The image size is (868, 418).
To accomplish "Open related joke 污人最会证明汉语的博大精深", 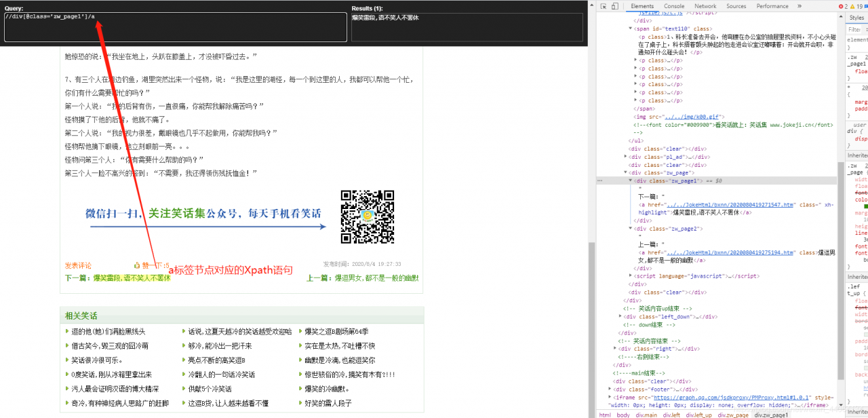I will coord(115,389).
